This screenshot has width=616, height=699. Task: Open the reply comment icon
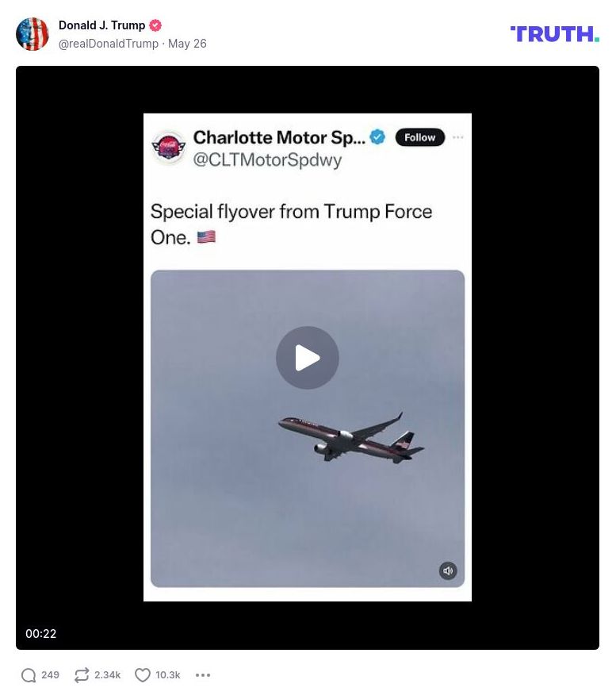29,675
